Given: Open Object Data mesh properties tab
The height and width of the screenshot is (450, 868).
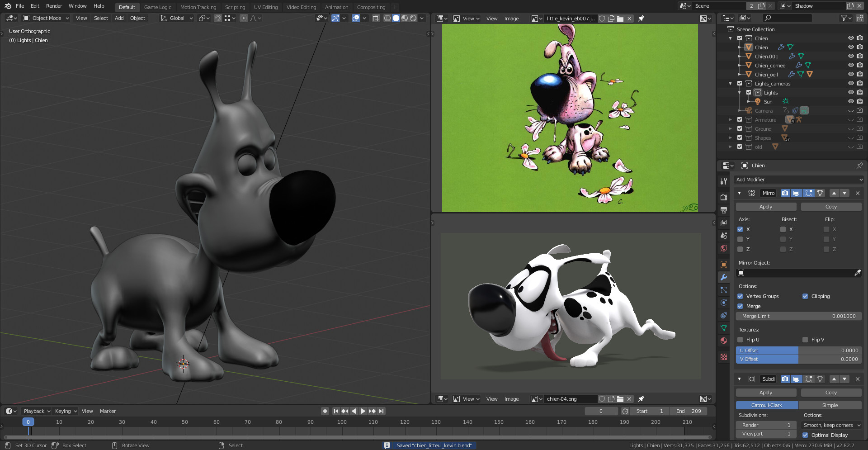Looking at the screenshot, I should [x=724, y=328].
